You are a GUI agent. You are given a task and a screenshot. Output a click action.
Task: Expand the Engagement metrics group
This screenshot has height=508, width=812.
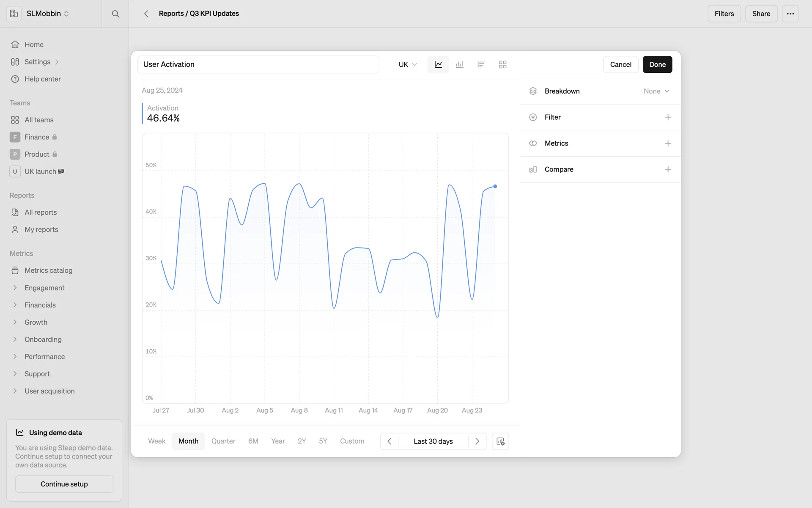point(15,288)
